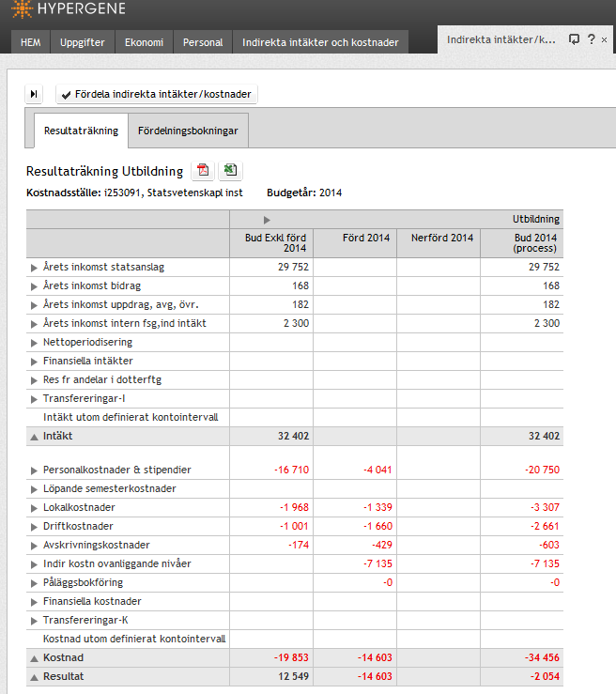This screenshot has height=694, width=616.
Task: Close the Indirekta intäkter/k... tab
Action: click(x=604, y=39)
